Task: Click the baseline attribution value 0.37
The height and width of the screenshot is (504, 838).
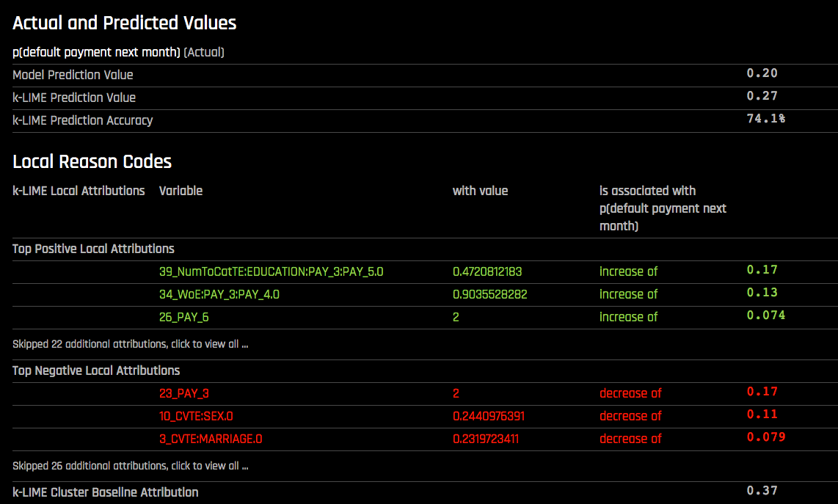Action: pos(762,491)
